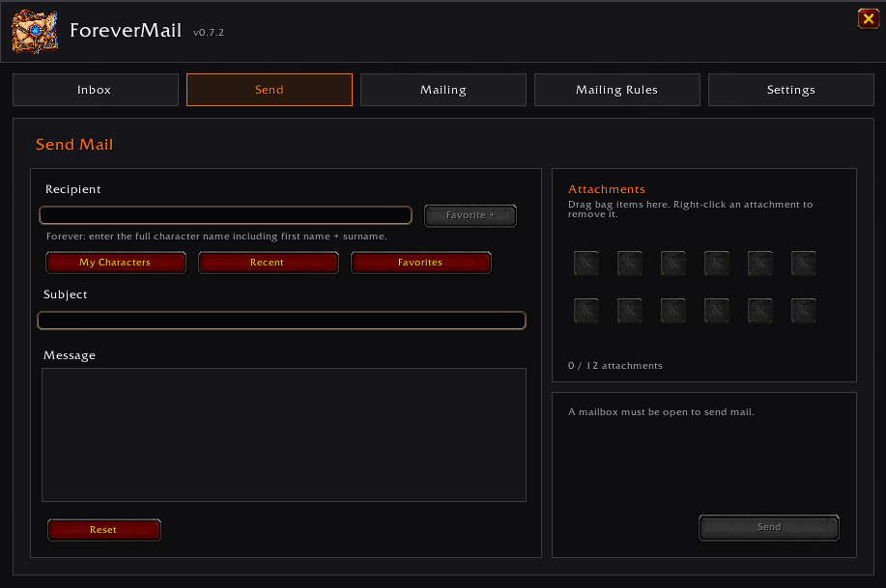Open the My Characters list
This screenshot has width=886, height=588.
pyautogui.click(x=116, y=263)
